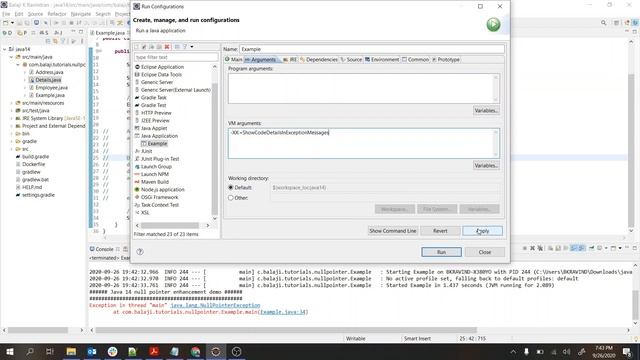Click the Example.java:34 link in the console stack trace
The width and height of the screenshot is (640, 360).
pyautogui.click(x=283, y=312)
